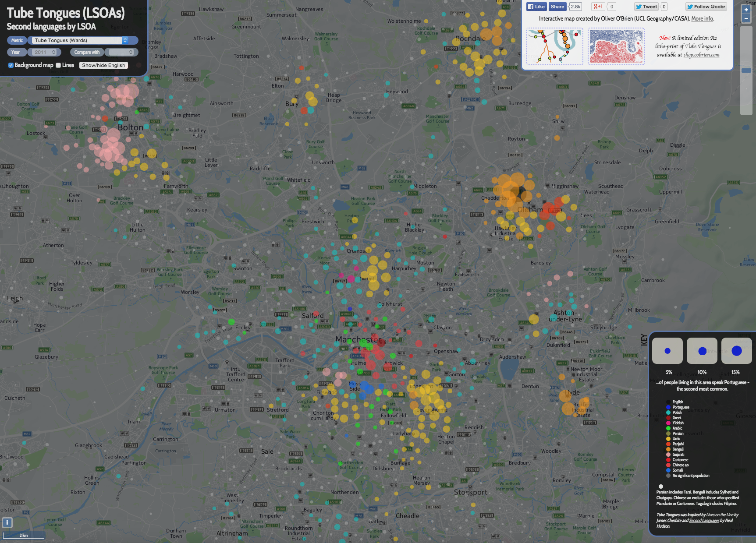Open the tube lines map thumbnail

[554, 46]
